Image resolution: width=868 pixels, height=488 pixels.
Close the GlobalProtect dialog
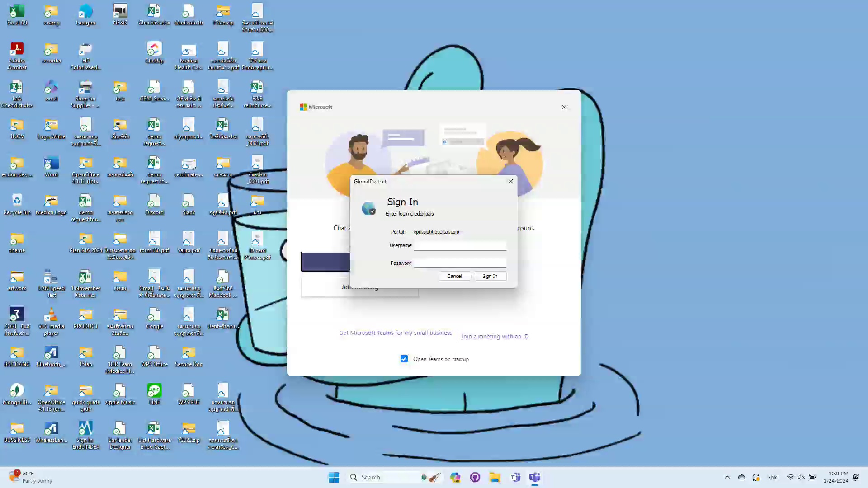(511, 181)
